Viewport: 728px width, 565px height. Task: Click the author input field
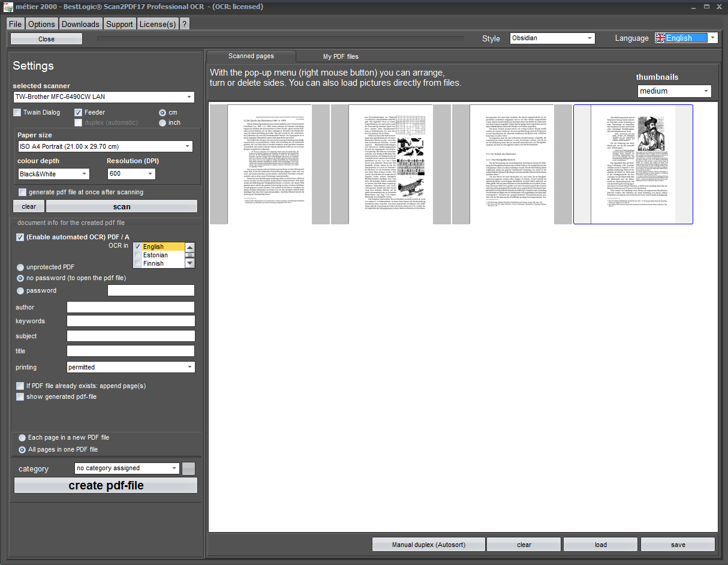point(131,307)
